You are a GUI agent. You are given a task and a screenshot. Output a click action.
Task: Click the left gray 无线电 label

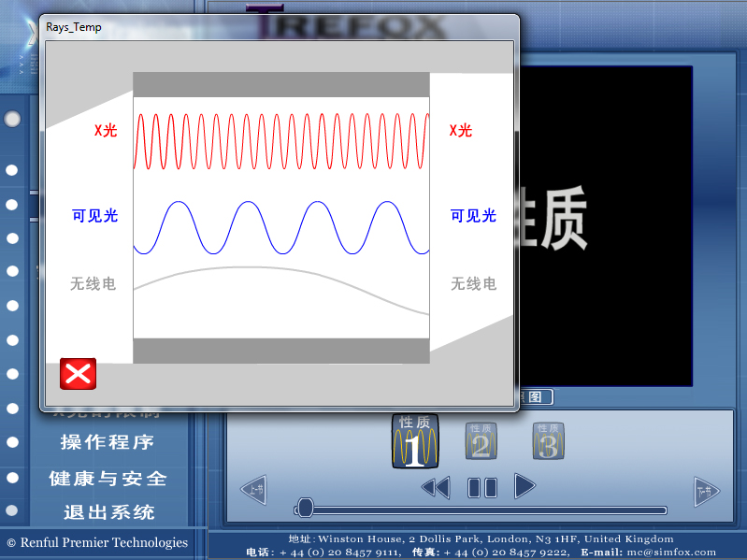click(93, 283)
